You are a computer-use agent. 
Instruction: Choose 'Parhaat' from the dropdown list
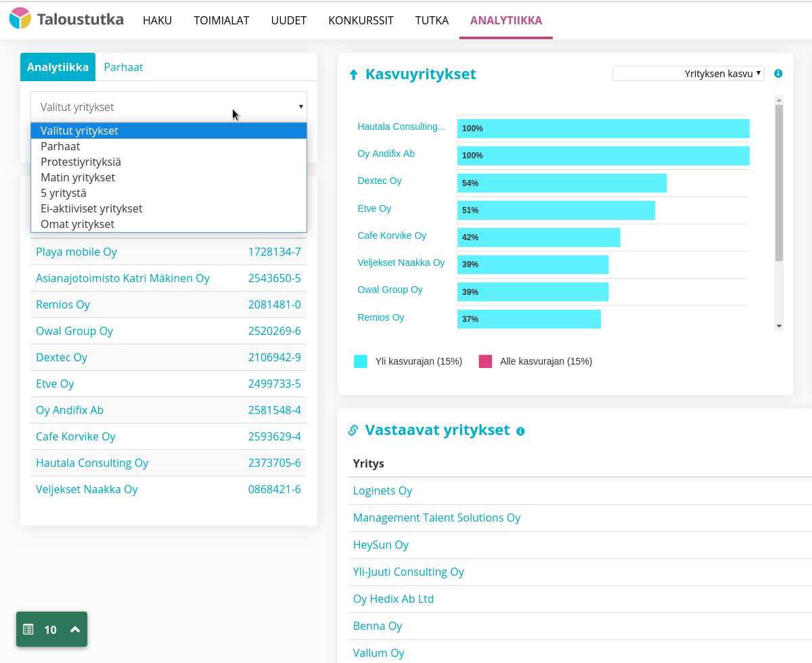tap(168, 146)
